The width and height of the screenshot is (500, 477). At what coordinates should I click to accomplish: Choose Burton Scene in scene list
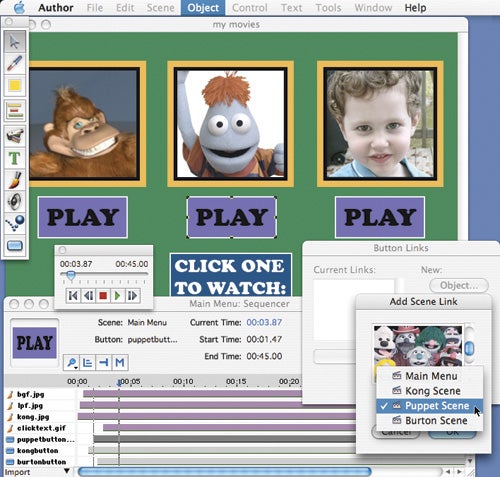point(429,421)
